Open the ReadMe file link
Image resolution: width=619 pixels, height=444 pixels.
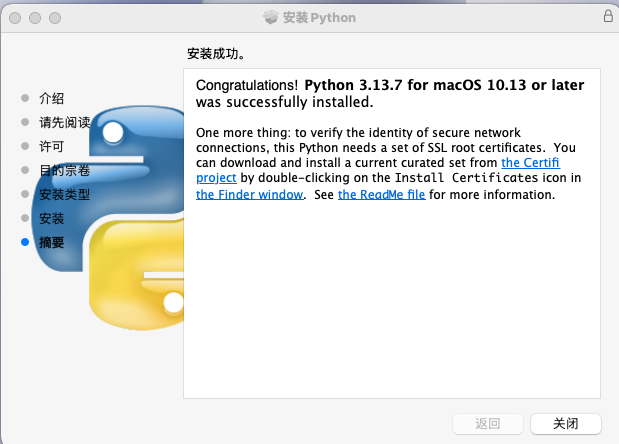pyautogui.click(x=382, y=194)
